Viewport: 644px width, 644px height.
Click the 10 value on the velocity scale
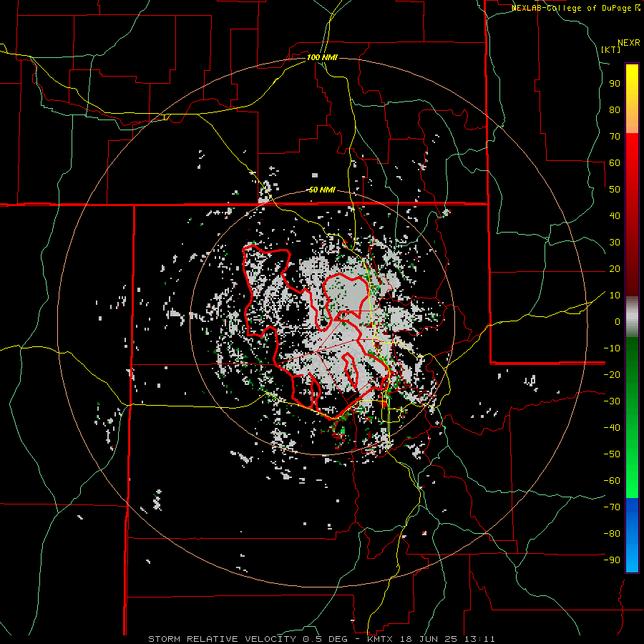pos(615,296)
